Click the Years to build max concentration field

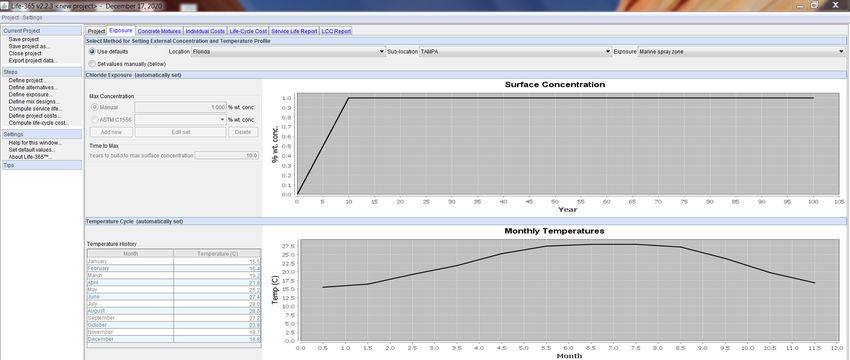227,155
